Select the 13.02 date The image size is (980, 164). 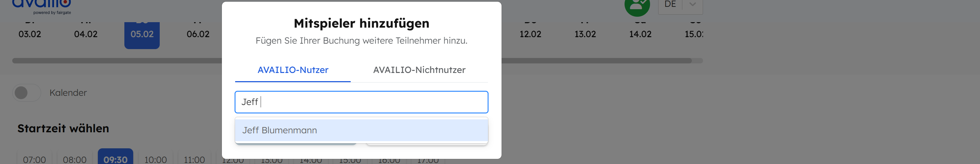(x=585, y=34)
